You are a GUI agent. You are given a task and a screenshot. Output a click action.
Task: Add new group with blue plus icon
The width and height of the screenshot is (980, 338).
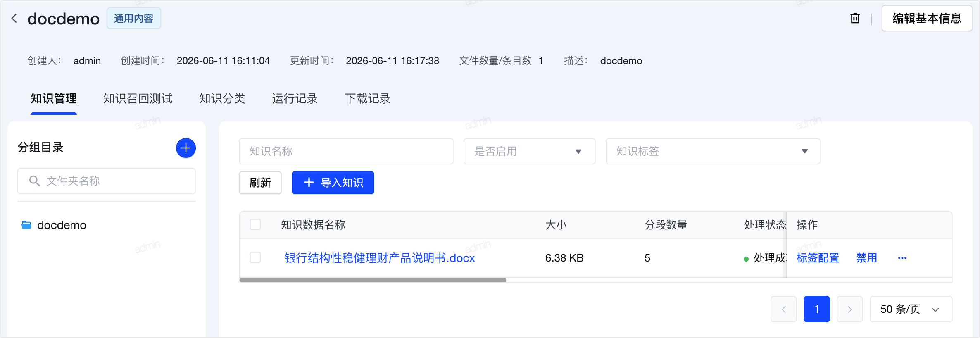coord(186,148)
